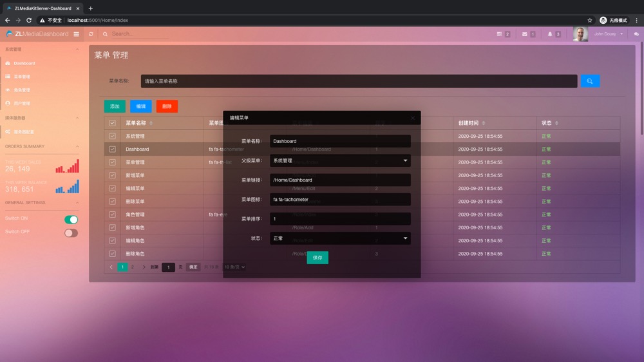Uncheck the Dashboard row checkbox
The image size is (644, 362).
pos(112,149)
